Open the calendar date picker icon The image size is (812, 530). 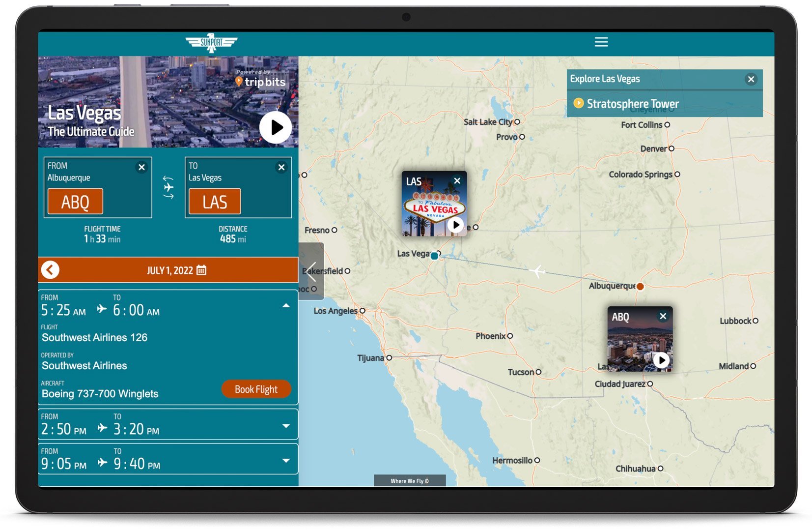[201, 270]
